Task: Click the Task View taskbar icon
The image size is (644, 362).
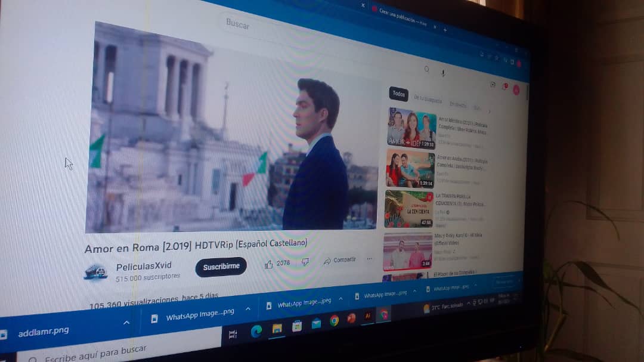Action: (233, 335)
